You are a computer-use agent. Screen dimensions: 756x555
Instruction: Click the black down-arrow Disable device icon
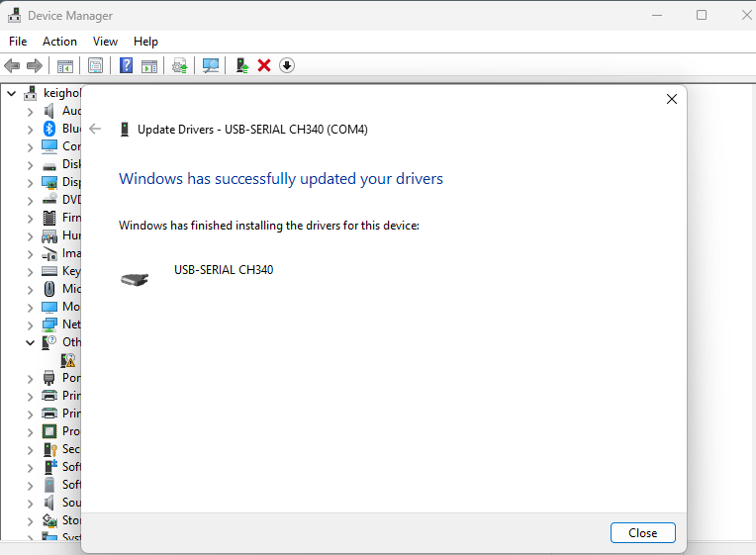coord(287,65)
